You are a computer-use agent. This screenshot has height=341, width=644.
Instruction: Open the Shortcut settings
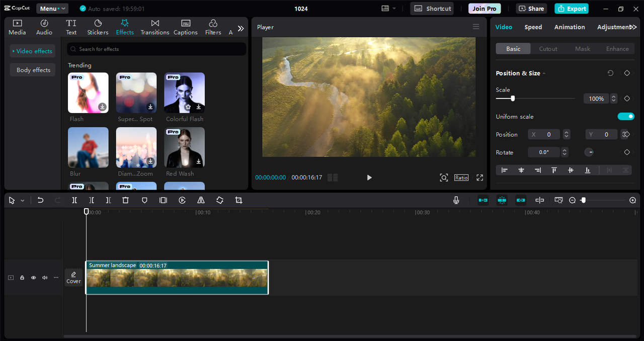coord(432,9)
